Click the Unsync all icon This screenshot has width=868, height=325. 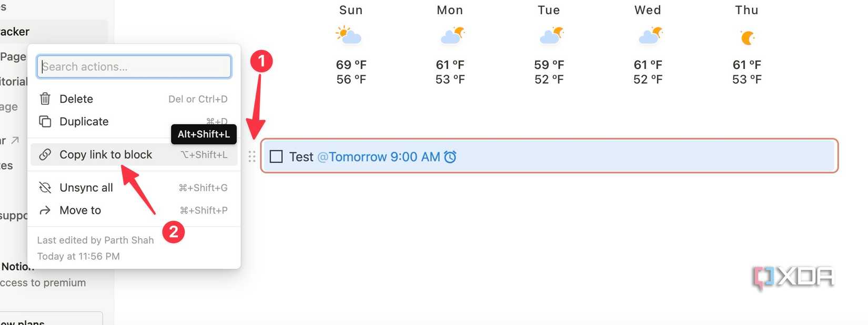(45, 188)
